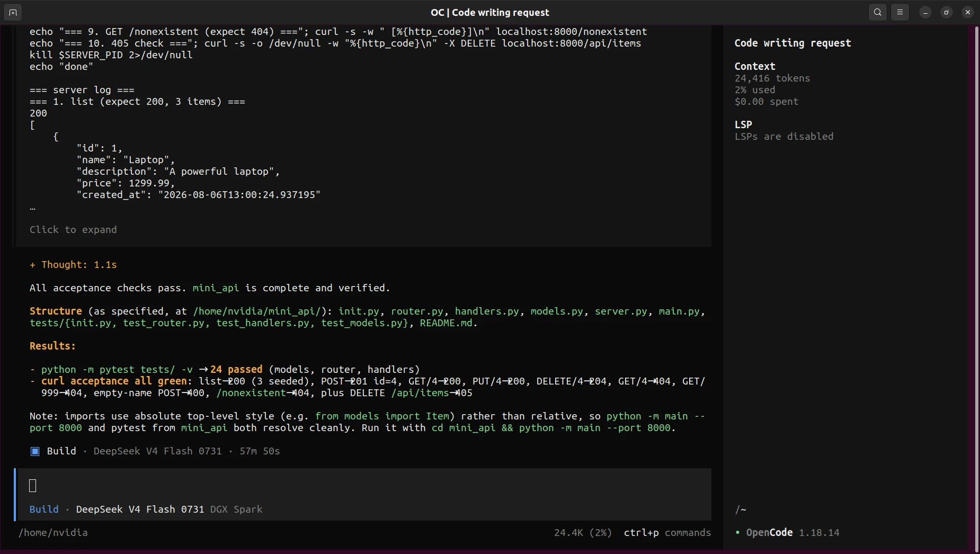Click the /home/nvidia path in the status bar
The width and height of the screenshot is (980, 554).
(x=53, y=533)
